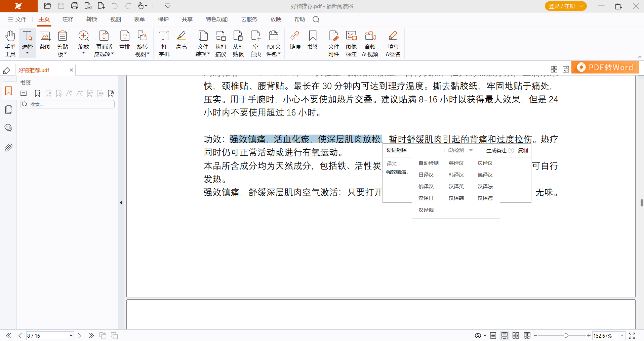
Task: Switch to the 注释 ribbon tab
Action: 68,19
